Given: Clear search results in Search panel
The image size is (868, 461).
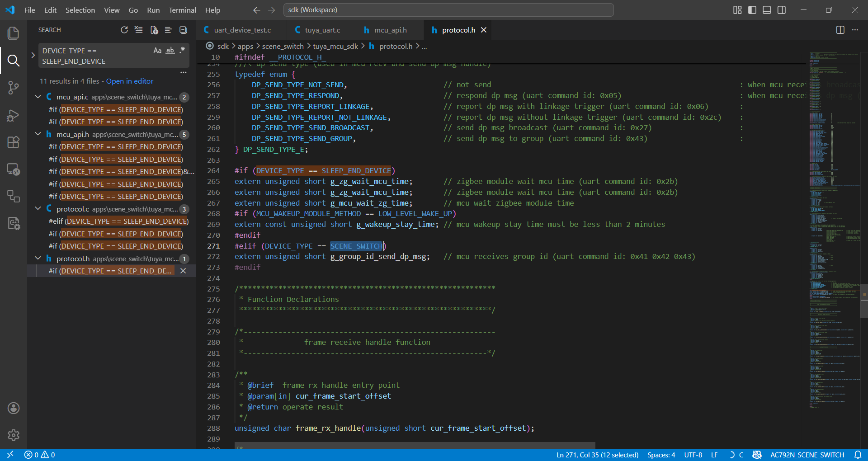Looking at the screenshot, I should (139, 30).
